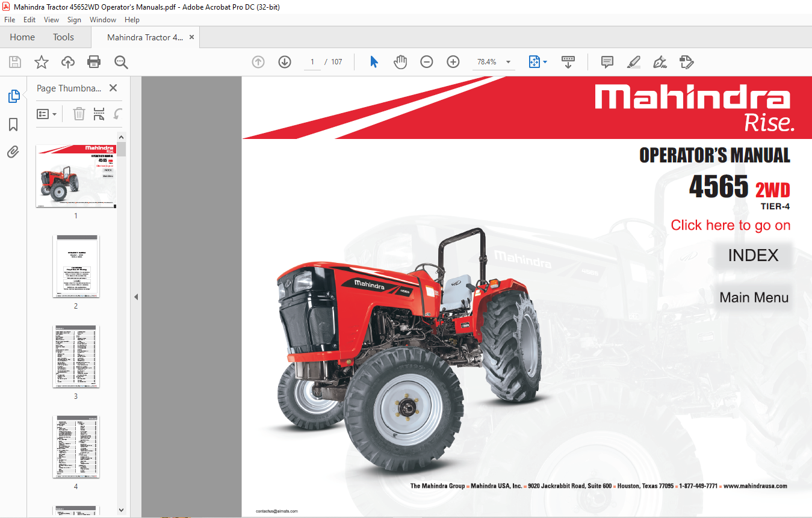Close the Mahindra Tractor document tab
This screenshot has height=518, width=812.
pyautogui.click(x=191, y=37)
